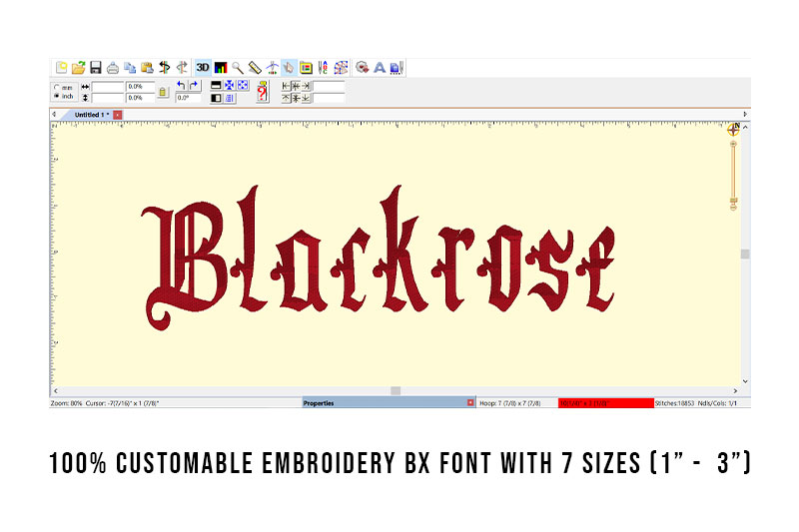Open the yellow hoop preferences icon

pyautogui.click(x=306, y=67)
